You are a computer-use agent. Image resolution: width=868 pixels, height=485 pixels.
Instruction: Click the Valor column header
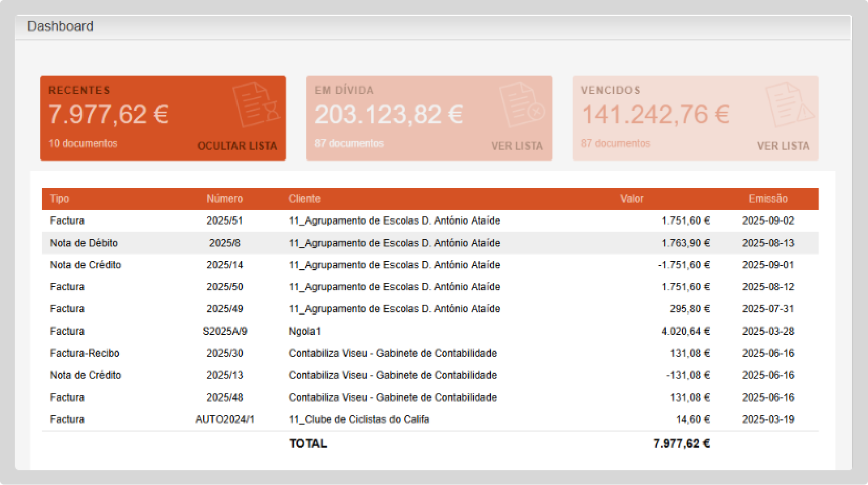[x=632, y=199]
